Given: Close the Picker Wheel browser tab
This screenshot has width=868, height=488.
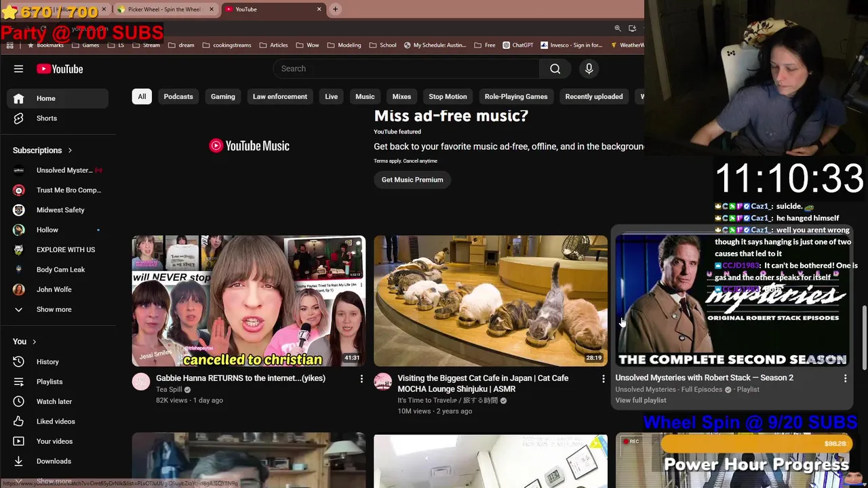Looking at the screenshot, I should tap(211, 9).
